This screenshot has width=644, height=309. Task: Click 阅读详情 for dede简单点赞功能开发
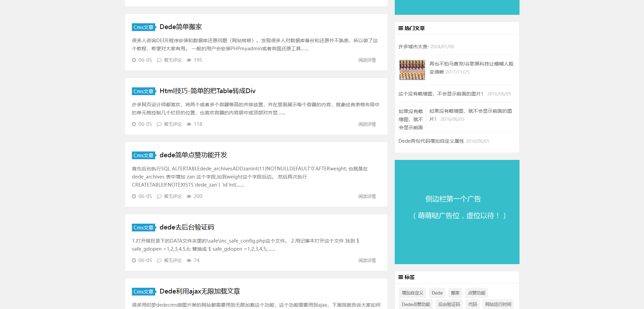point(367,196)
